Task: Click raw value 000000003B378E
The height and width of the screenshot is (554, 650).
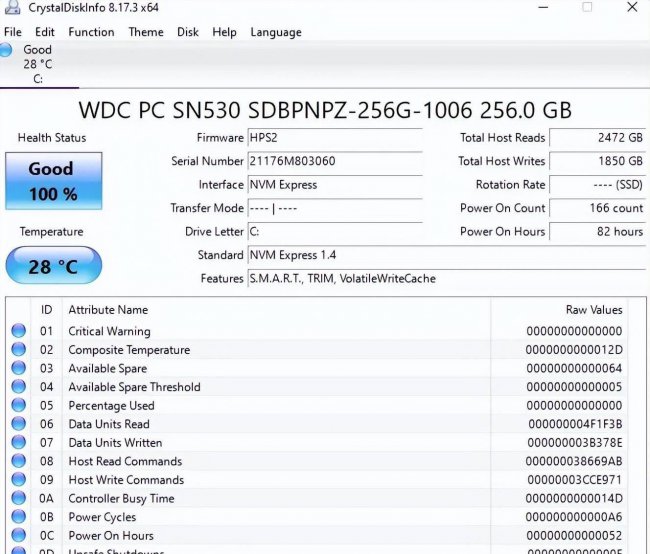Action: point(575,442)
